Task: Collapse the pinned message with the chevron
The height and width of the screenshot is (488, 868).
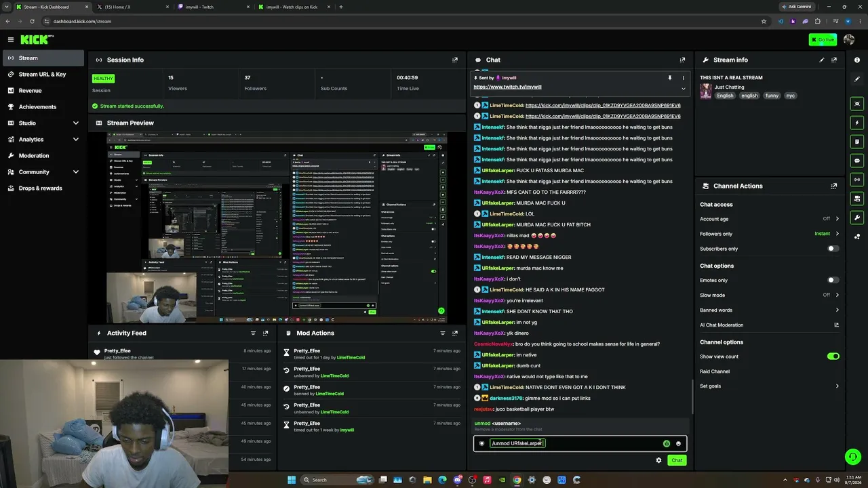Action: pyautogui.click(x=683, y=89)
